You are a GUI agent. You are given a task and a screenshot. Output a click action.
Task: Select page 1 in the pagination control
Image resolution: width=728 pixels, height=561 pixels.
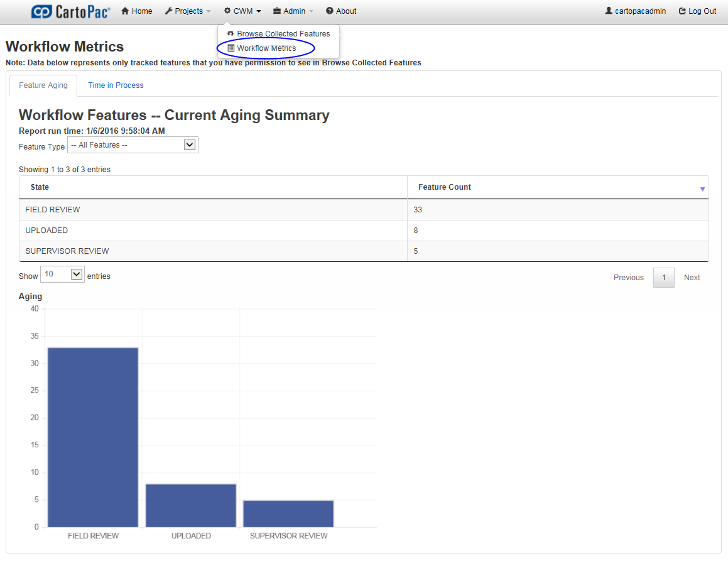click(x=663, y=277)
